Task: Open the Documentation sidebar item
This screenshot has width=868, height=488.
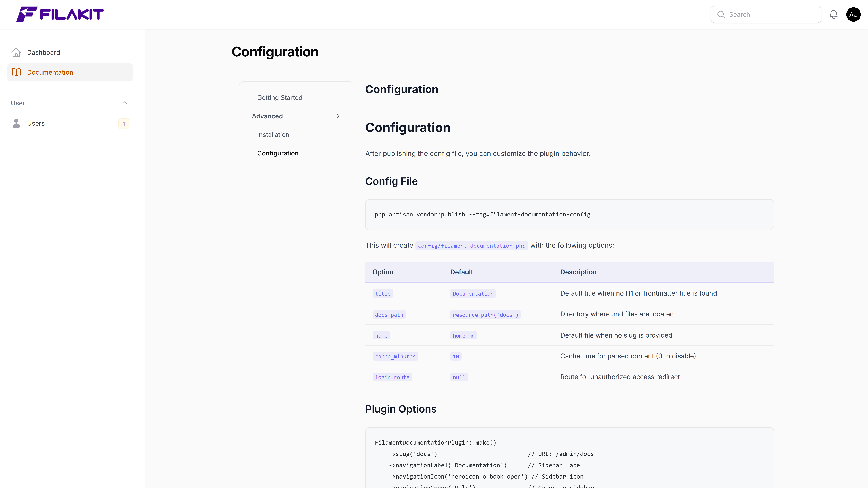Action: (70, 72)
